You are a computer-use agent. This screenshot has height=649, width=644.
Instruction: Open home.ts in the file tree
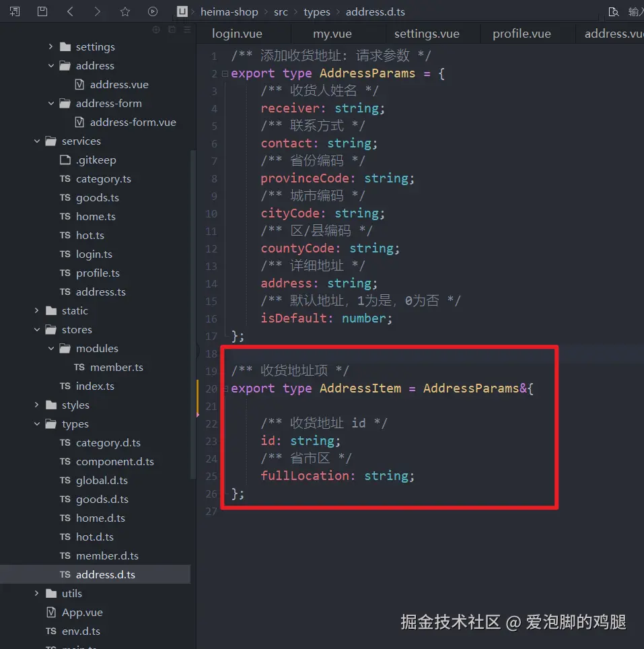pos(96,217)
